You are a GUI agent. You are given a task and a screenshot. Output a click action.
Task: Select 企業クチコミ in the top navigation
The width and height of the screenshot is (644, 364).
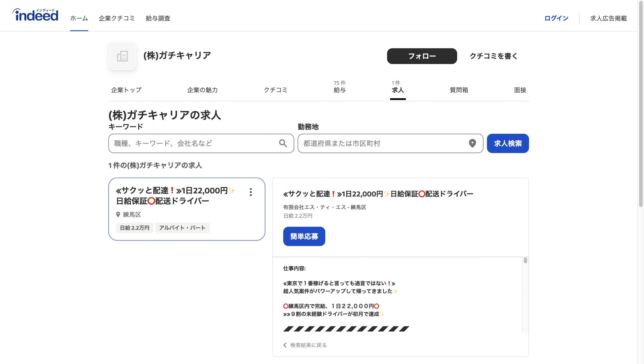[117, 18]
